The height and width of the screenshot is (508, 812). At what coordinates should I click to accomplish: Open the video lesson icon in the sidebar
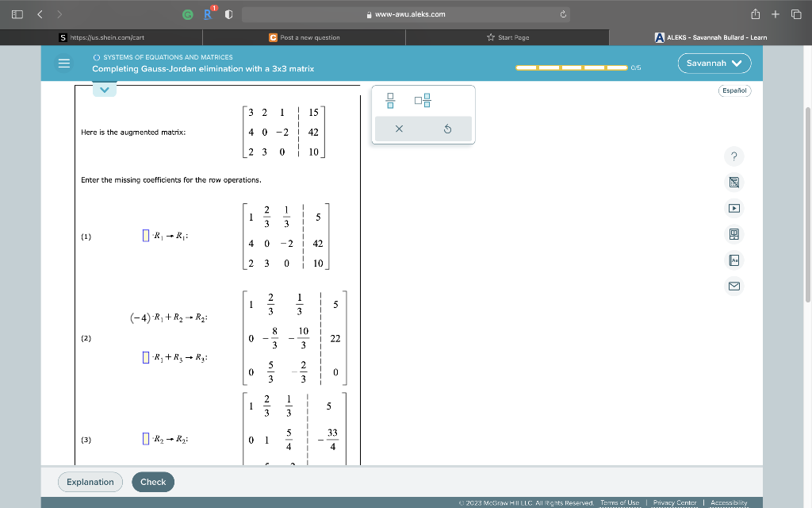[x=733, y=208]
